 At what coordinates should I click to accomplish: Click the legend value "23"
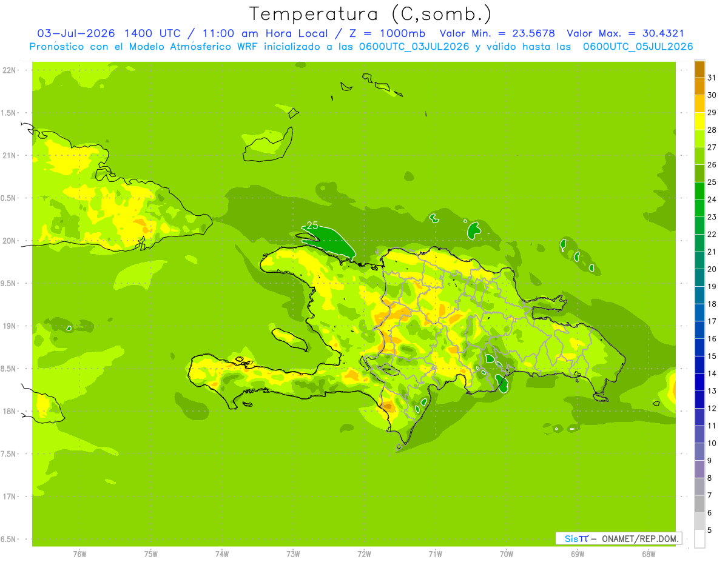click(712, 217)
